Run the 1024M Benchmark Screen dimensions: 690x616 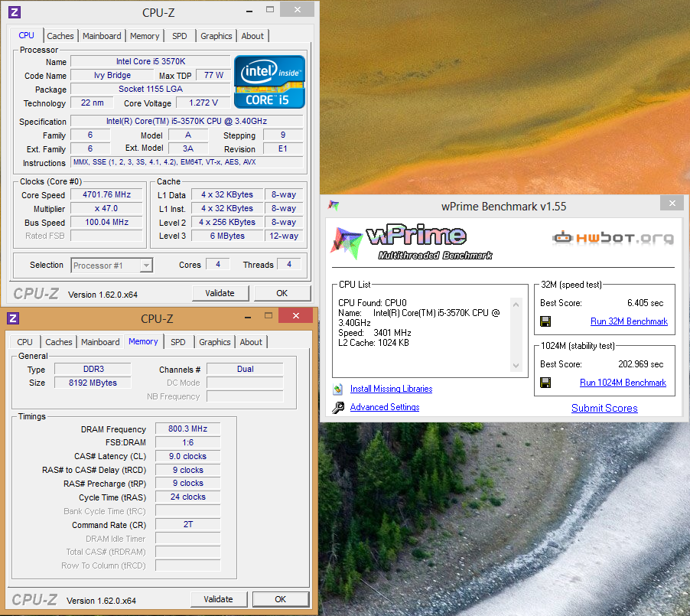(x=623, y=383)
